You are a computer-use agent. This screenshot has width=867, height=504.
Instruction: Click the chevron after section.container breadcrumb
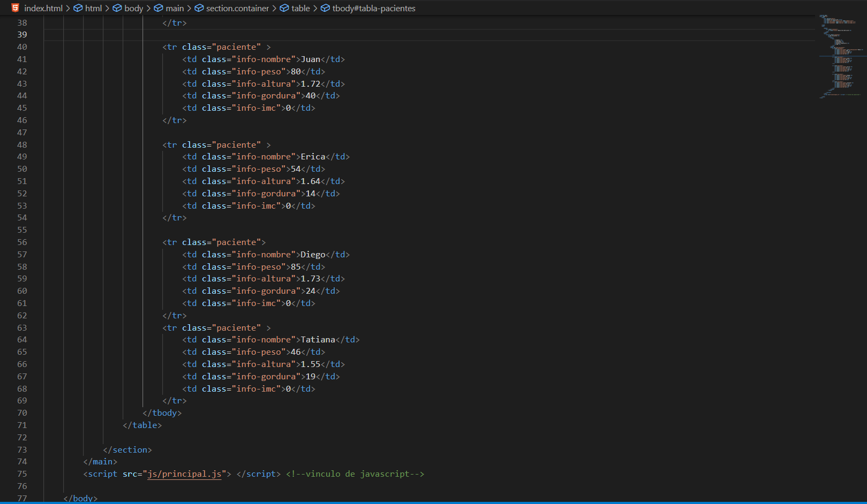pyautogui.click(x=275, y=9)
